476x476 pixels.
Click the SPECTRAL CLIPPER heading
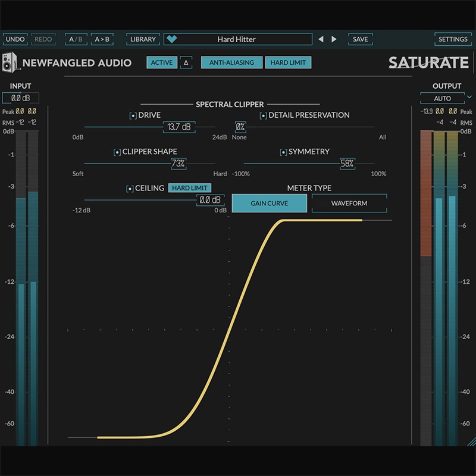[x=230, y=105]
